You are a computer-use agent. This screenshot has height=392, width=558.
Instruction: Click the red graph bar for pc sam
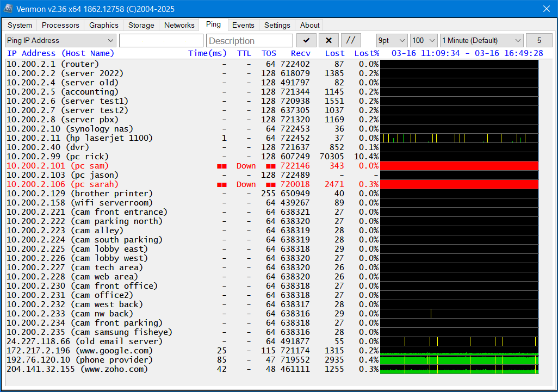click(x=460, y=166)
